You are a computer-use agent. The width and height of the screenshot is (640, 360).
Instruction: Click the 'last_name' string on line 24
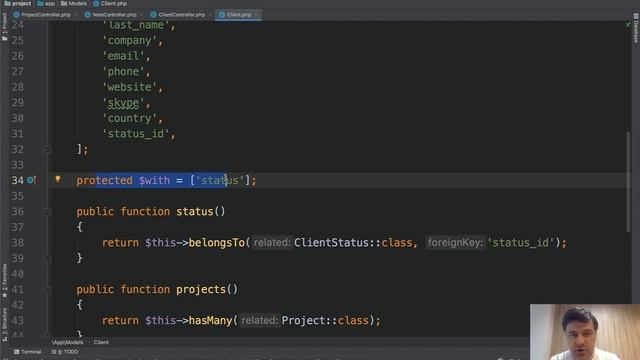[x=136, y=25]
